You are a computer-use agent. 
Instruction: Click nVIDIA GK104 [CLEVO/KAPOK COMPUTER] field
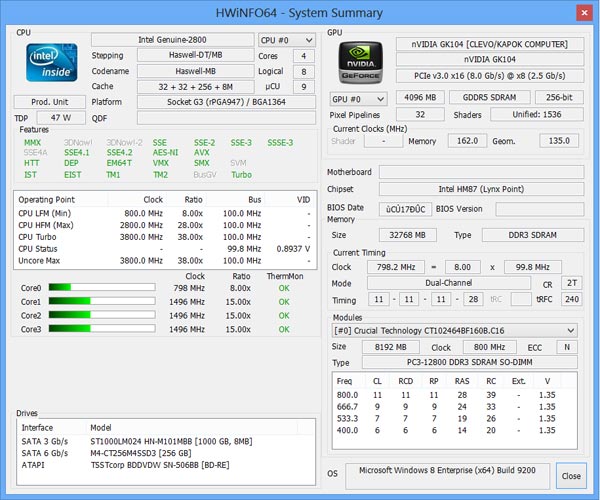click(490, 44)
